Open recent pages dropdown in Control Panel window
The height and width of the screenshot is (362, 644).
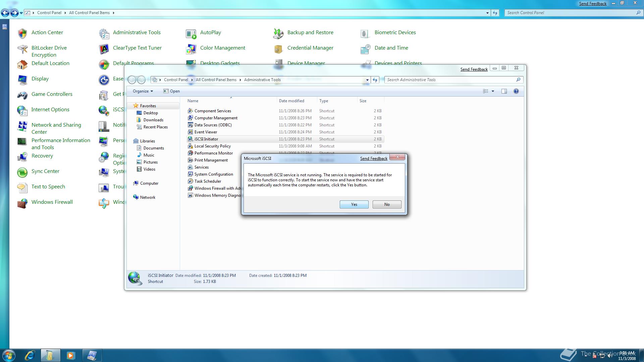click(x=21, y=13)
